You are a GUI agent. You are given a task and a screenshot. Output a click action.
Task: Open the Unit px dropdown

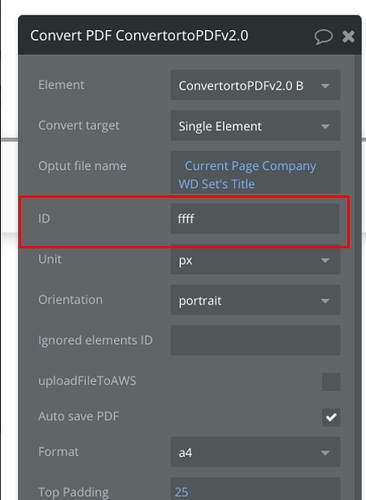pos(255,259)
